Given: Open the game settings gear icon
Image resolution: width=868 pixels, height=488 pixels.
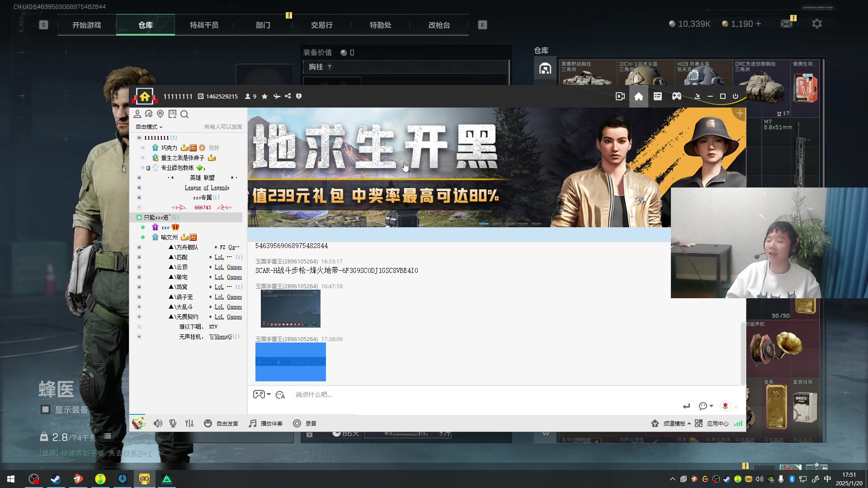Looking at the screenshot, I should 817,23.
